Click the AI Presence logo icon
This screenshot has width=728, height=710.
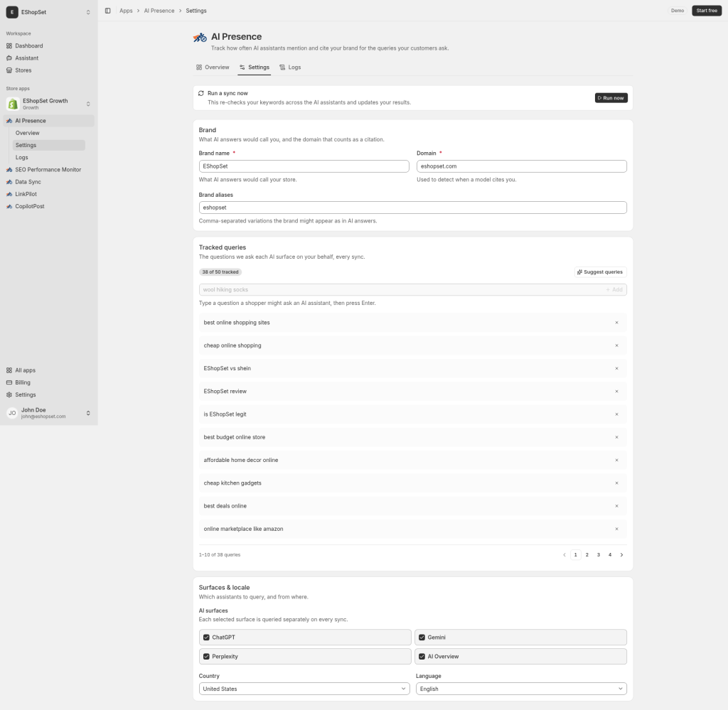(200, 38)
